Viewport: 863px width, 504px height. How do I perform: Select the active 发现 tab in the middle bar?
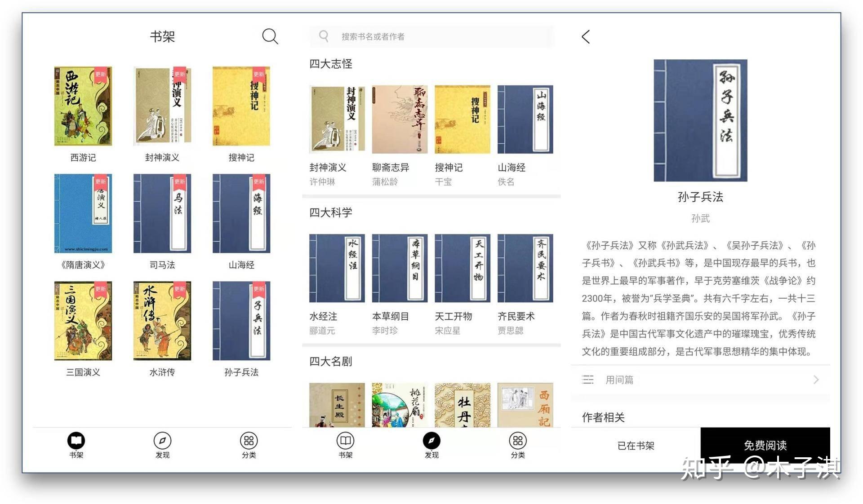(x=431, y=441)
